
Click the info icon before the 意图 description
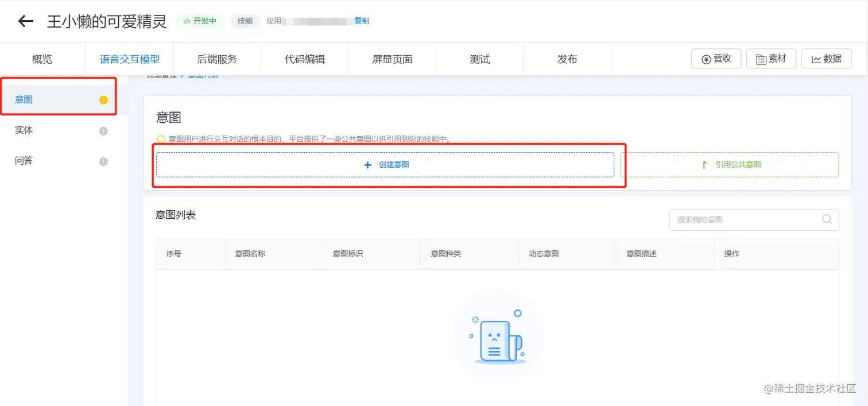pyautogui.click(x=161, y=139)
